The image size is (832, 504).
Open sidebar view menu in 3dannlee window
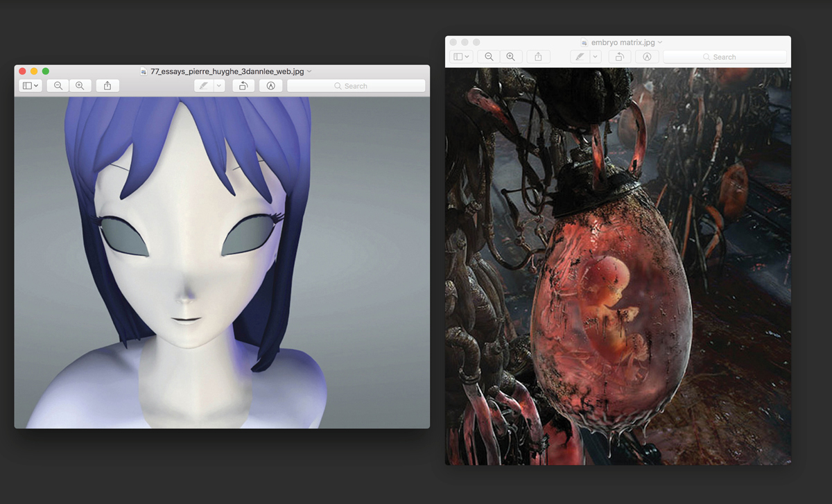click(x=31, y=86)
